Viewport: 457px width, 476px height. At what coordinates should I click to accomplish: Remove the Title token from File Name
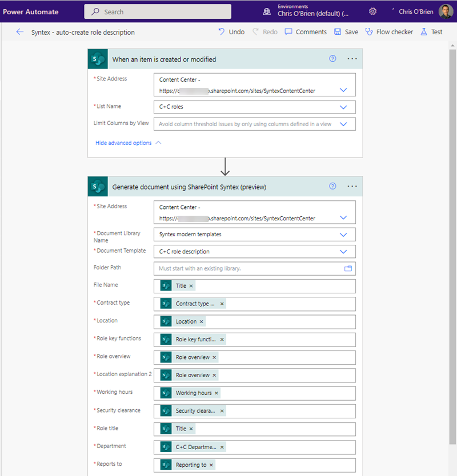pos(191,286)
